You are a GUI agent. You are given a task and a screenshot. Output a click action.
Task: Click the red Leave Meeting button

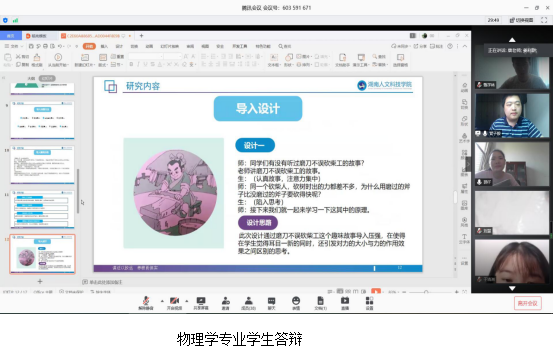click(528, 303)
